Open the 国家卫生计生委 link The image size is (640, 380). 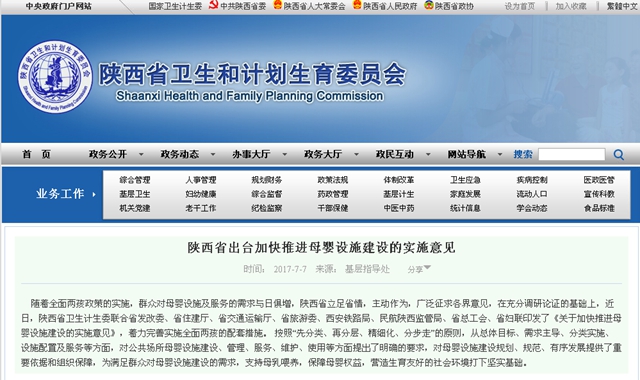[175, 6]
